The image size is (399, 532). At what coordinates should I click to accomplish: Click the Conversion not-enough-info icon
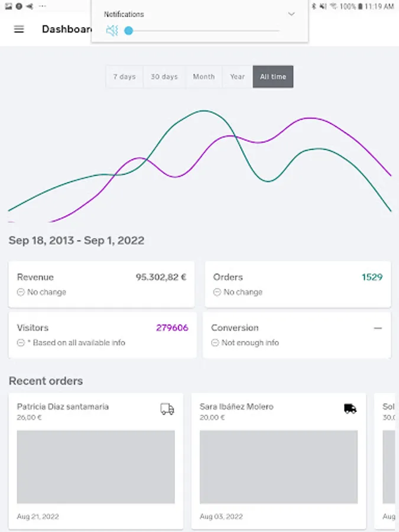coord(215,343)
